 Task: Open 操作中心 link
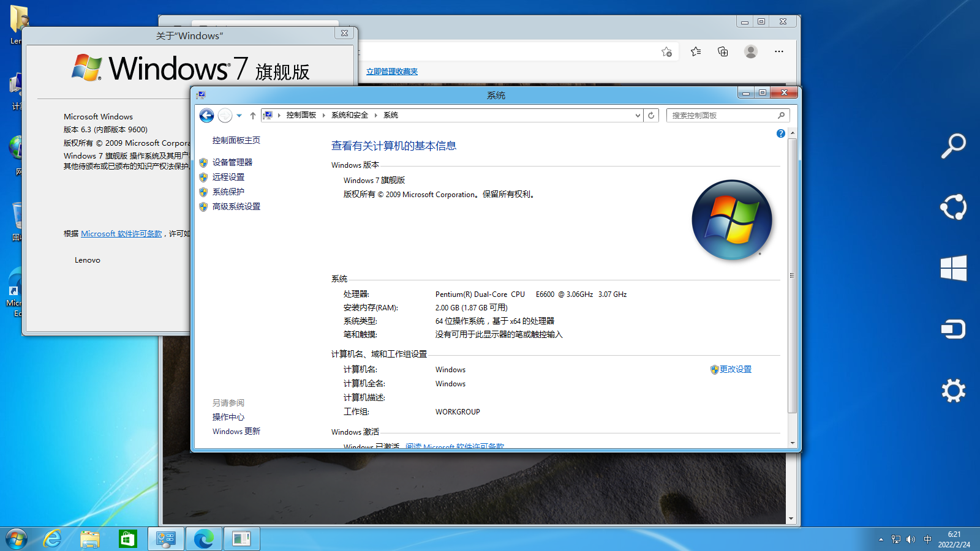228,417
